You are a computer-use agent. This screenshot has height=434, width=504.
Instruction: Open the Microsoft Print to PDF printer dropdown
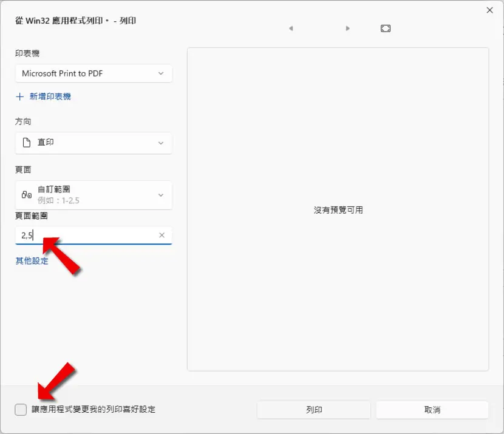pyautogui.click(x=94, y=73)
